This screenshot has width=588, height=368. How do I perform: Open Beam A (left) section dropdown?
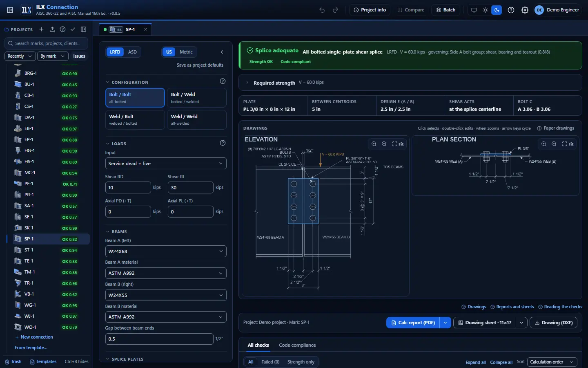click(166, 251)
